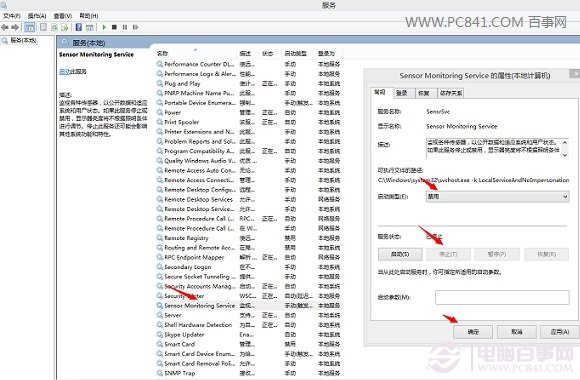Switch to the 常规 tab in properties
The height and width of the screenshot is (380, 580).
pyautogui.click(x=380, y=92)
